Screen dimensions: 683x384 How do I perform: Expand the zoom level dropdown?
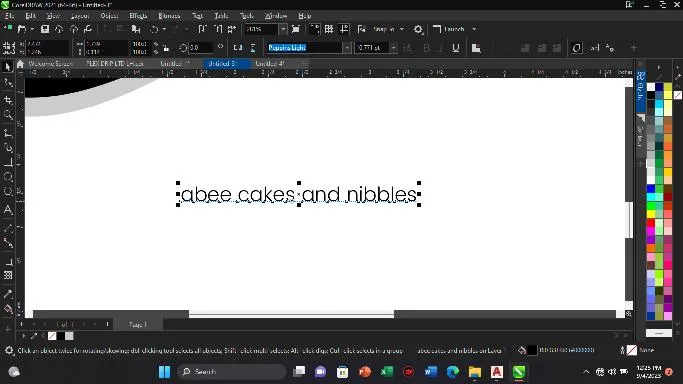pos(283,29)
